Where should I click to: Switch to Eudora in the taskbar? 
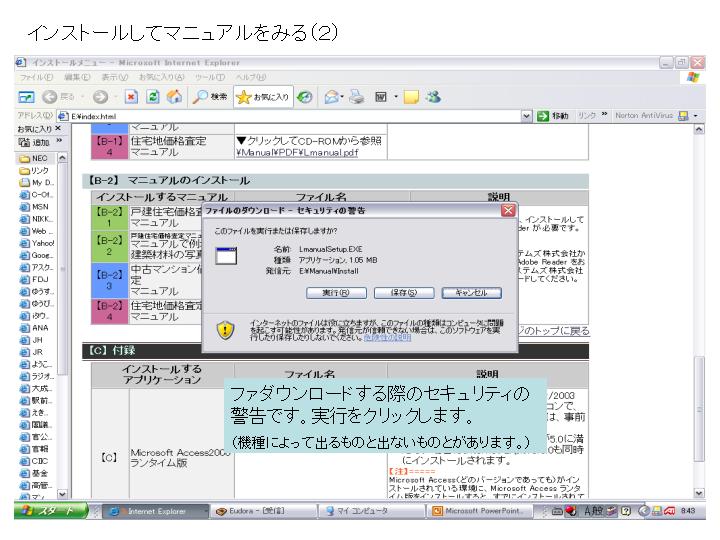264,511
